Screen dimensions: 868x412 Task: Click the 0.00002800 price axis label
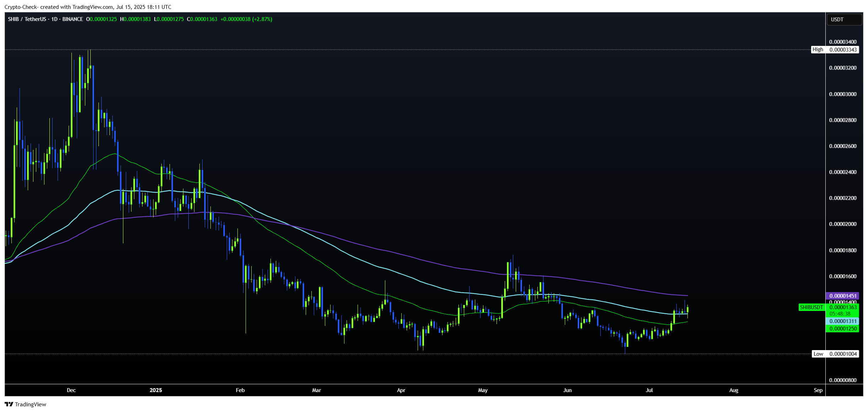click(x=843, y=120)
